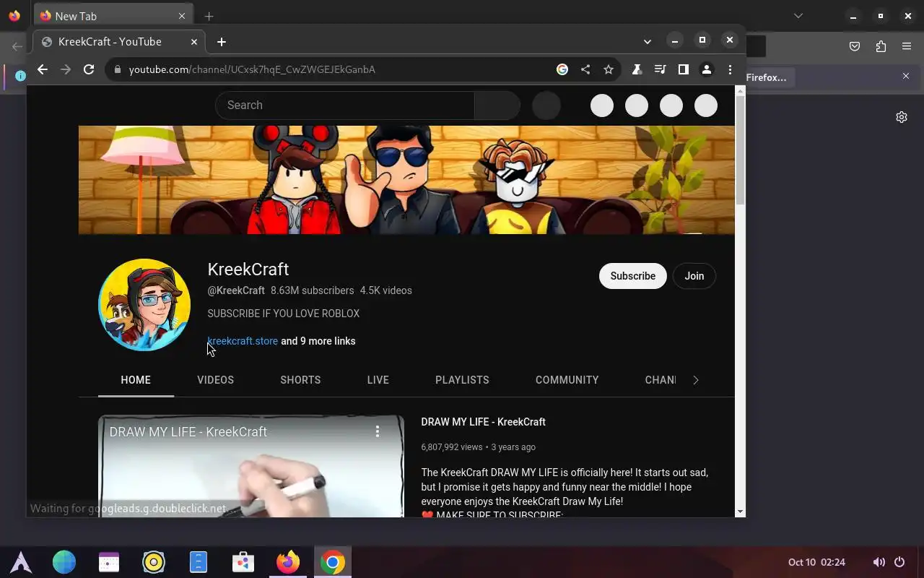The height and width of the screenshot is (578, 924).
Task: Open the globe browser taskbar icon
Action: coord(64,562)
